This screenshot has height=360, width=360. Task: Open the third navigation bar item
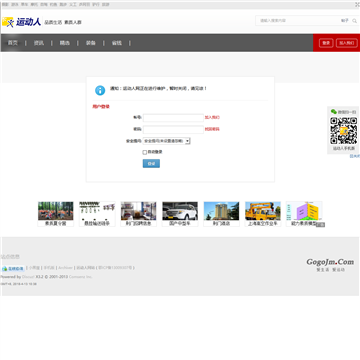[x=65, y=43]
